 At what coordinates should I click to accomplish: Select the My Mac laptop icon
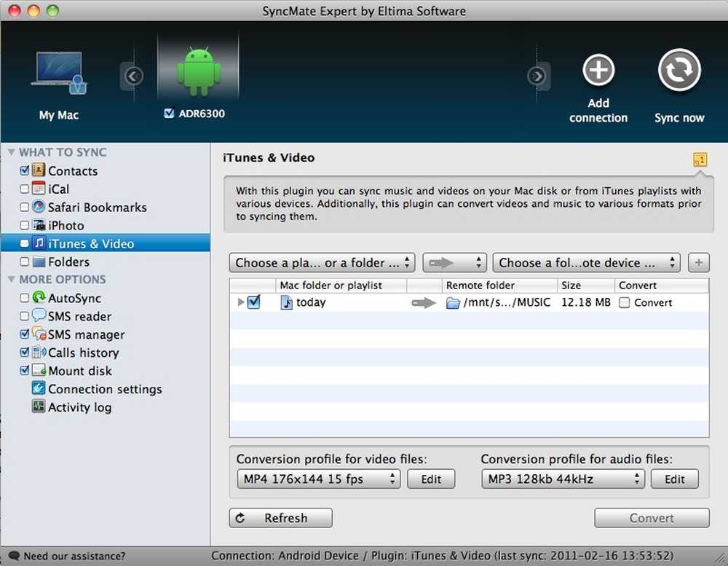(x=58, y=74)
